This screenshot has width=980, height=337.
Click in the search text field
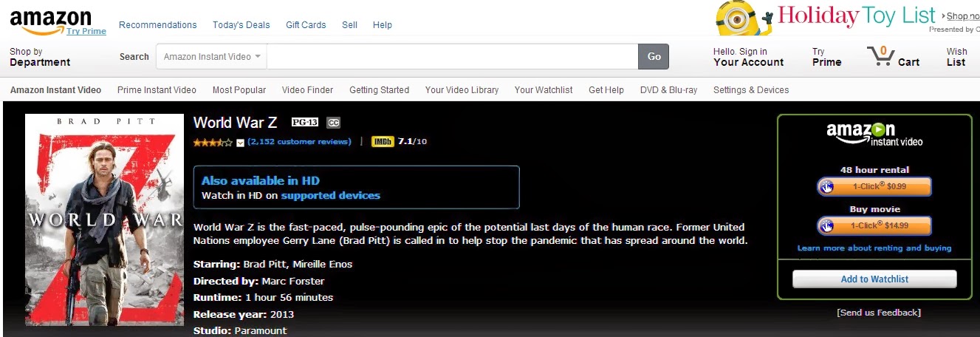pyautogui.click(x=452, y=57)
